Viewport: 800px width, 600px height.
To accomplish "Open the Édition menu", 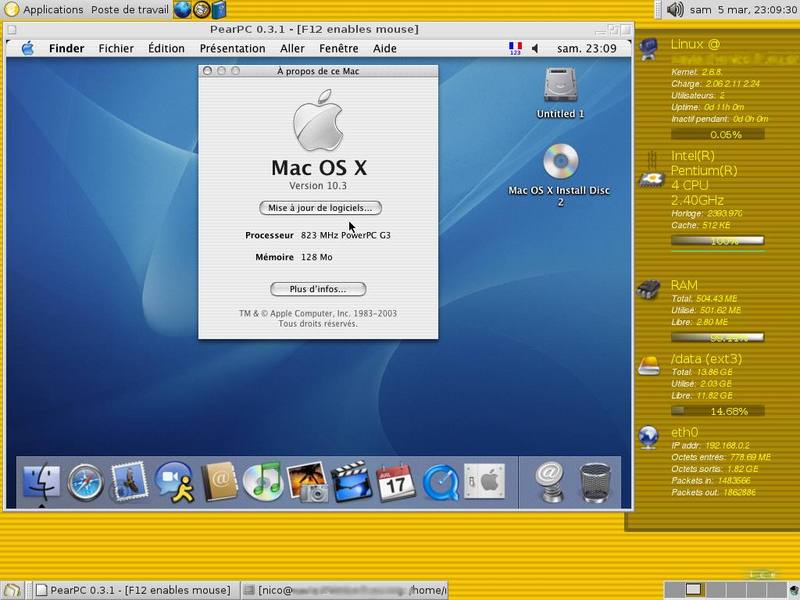I will coord(166,48).
